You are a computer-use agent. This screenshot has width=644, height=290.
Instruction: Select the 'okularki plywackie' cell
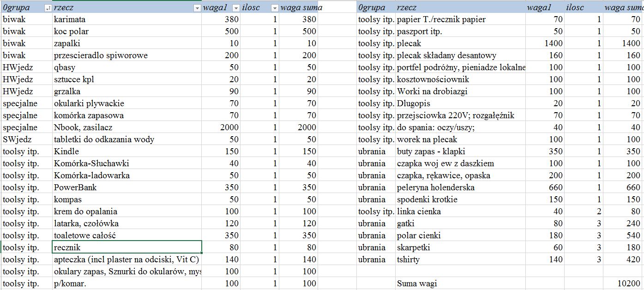pos(127,103)
